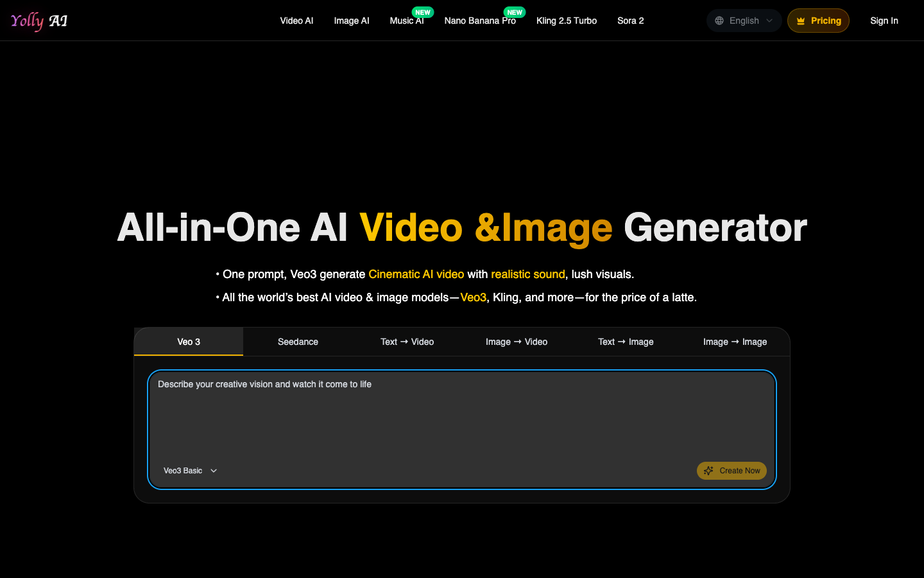Click the sparkle icon on Create Now
Image resolution: width=924 pixels, height=578 pixels.
point(708,471)
